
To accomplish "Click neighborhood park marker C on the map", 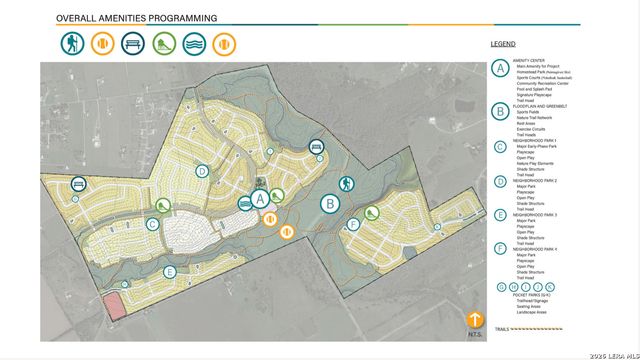I will click(x=153, y=224).
